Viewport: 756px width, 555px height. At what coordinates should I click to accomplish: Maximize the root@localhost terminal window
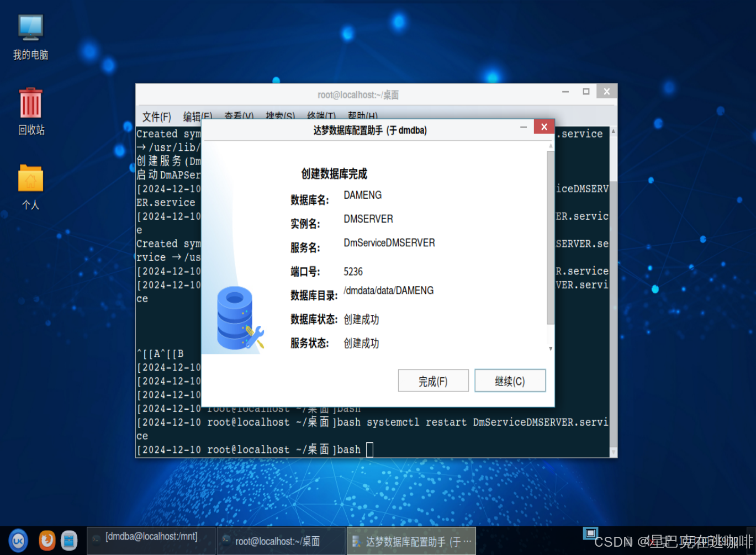tap(586, 92)
